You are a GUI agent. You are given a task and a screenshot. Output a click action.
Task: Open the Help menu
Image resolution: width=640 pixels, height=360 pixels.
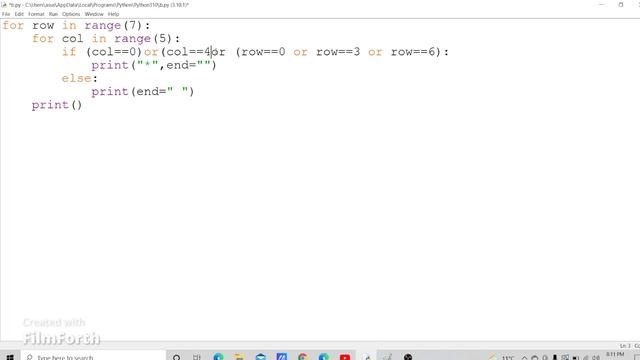113,14
